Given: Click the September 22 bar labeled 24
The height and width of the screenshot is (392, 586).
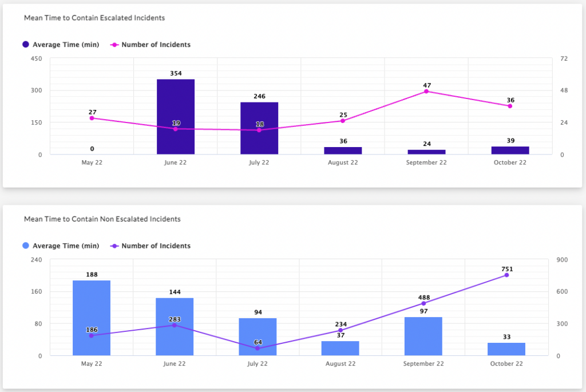Looking at the screenshot, I should click(426, 152).
